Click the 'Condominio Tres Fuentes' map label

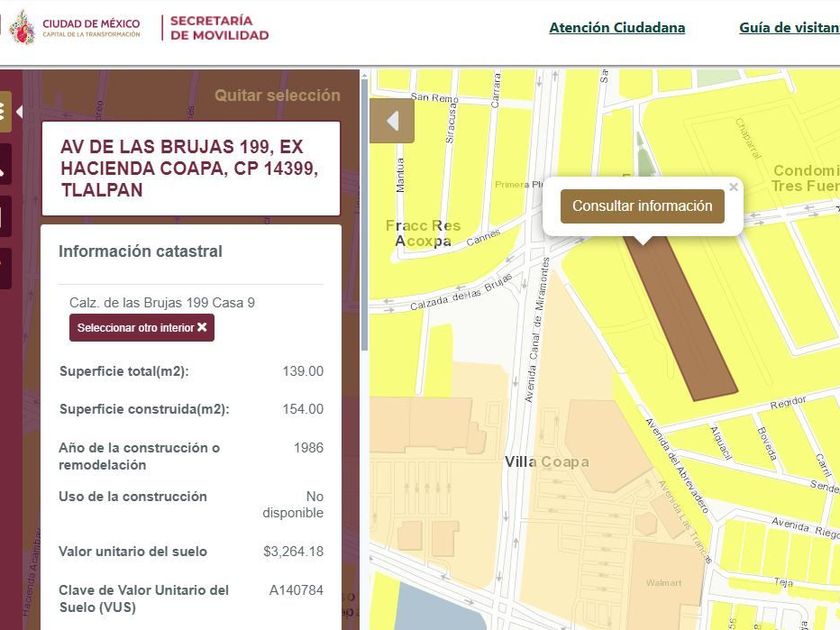806,178
